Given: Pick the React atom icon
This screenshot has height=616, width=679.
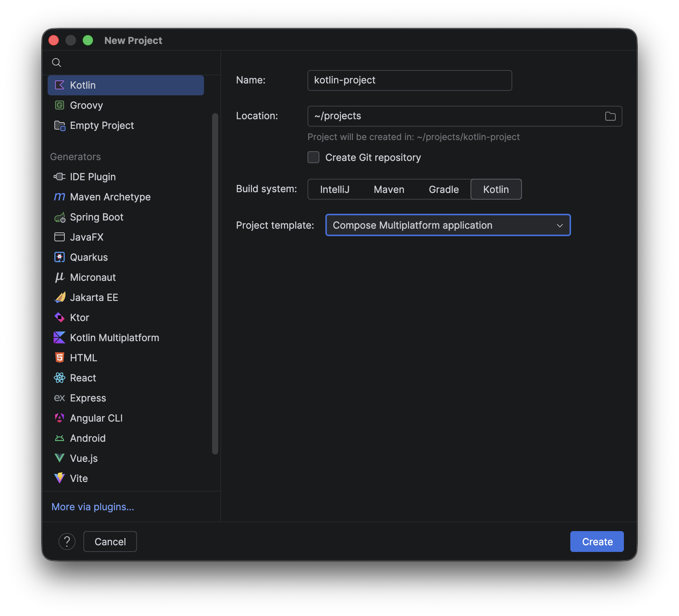Looking at the screenshot, I should [x=60, y=378].
